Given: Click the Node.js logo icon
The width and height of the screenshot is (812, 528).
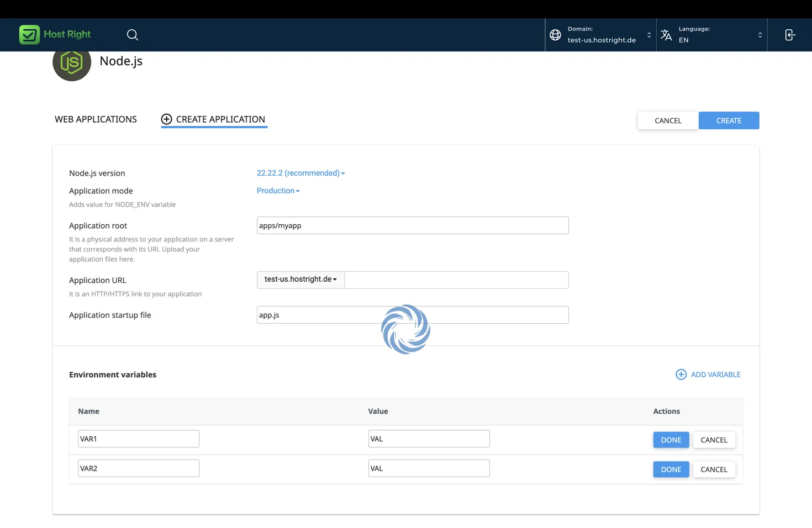Looking at the screenshot, I should pos(72,62).
